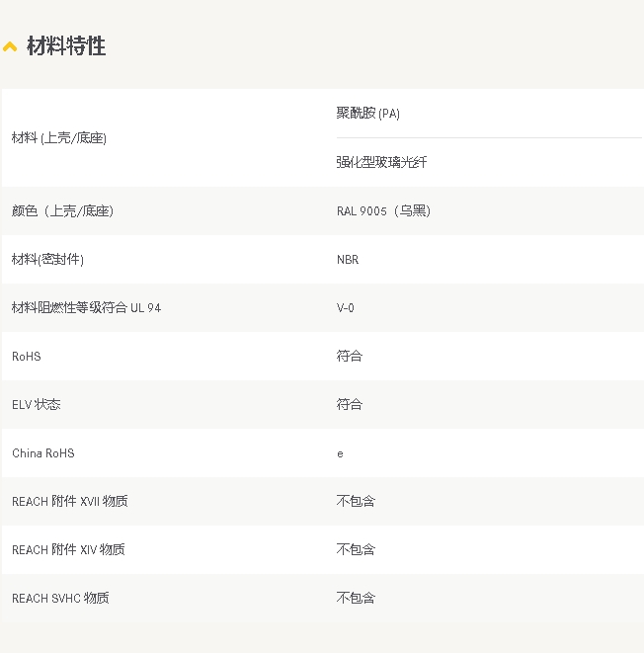
Task: Click the REACH SVHC 物质 row label
Action: (60, 599)
